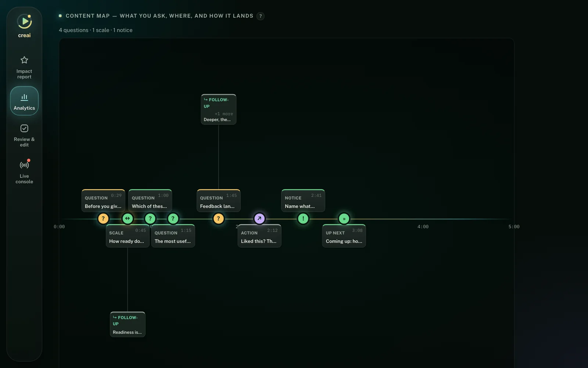Screen dimensions: 588x368
Task: Select the up next marker at 3:08
Action: [x=344, y=219]
